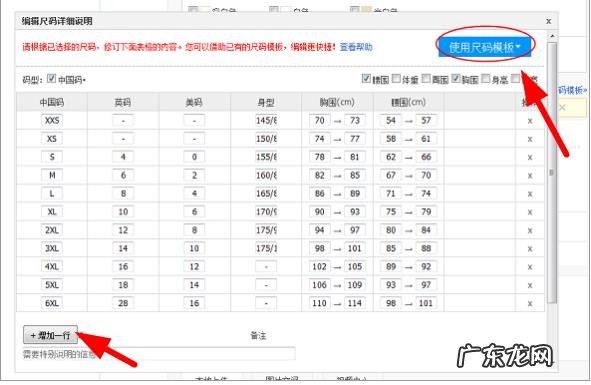The width and height of the screenshot is (591, 385).
Task: Click the 身型 field in row 5XL
Action: (x=266, y=285)
